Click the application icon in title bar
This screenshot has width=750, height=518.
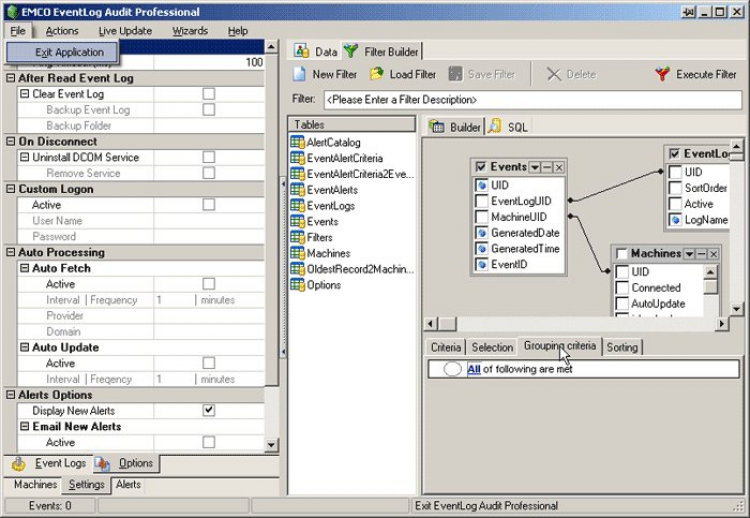point(12,12)
